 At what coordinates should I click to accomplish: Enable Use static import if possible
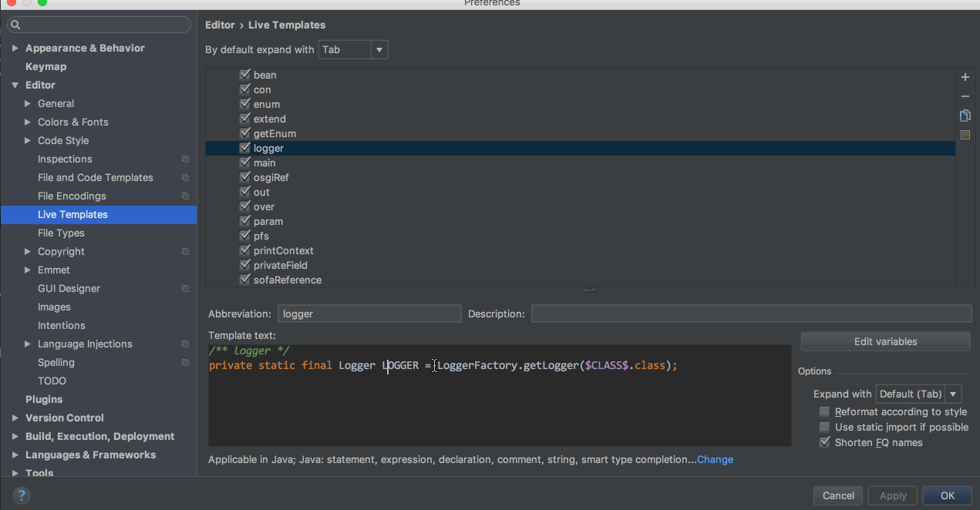click(825, 428)
